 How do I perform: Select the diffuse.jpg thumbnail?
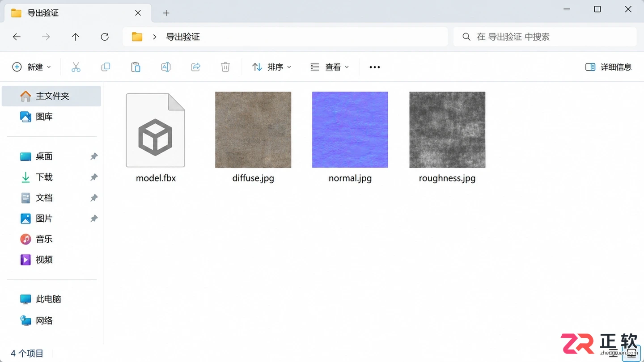pyautogui.click(x=253, y=130)
